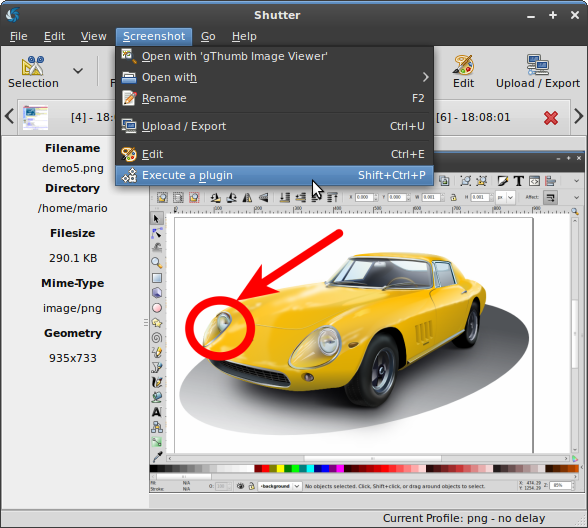The image size is (588, 528).
Task: Pick the cyan swatch in color palette
Action: [x=310, y=468]
